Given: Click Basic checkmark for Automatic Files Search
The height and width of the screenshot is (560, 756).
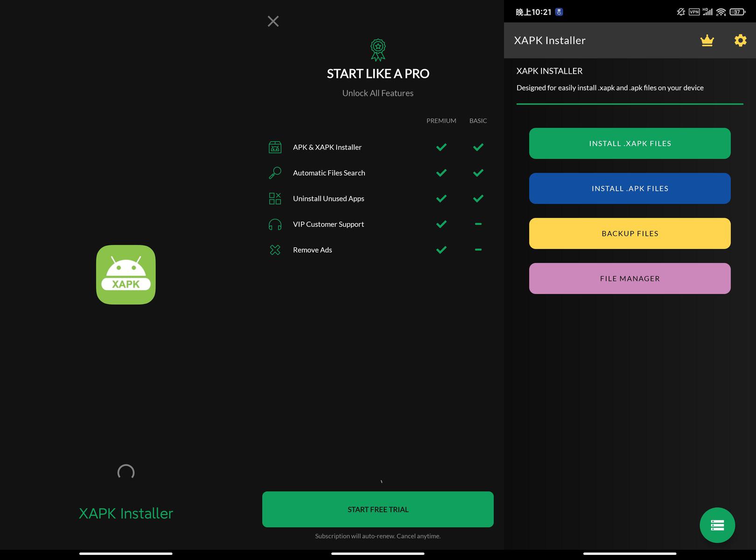Looking at the screenshot, I should [x=478, y=173].
